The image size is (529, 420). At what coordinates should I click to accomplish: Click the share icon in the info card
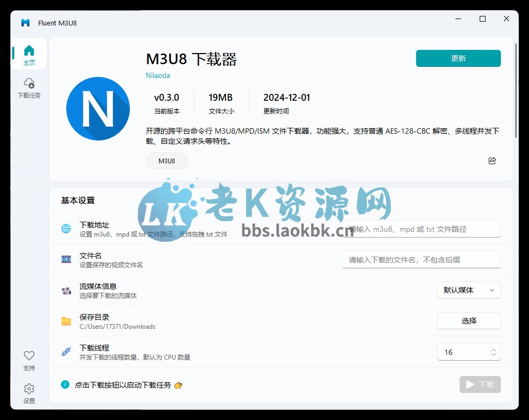[x=492, y=161]
